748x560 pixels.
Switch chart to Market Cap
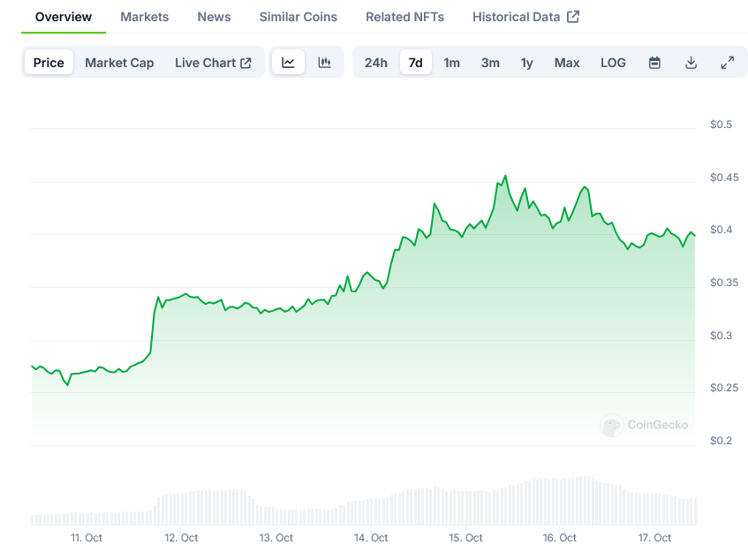[x=119, y=63]
